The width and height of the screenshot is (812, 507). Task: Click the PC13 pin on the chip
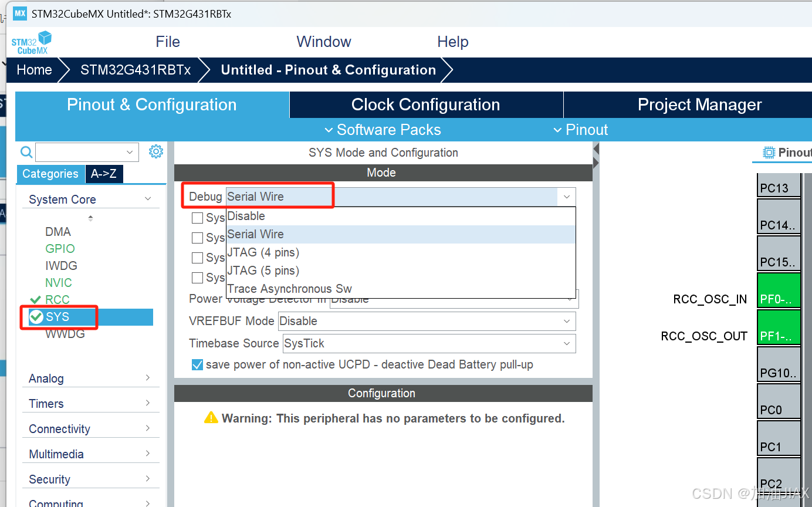pos(779,185)
